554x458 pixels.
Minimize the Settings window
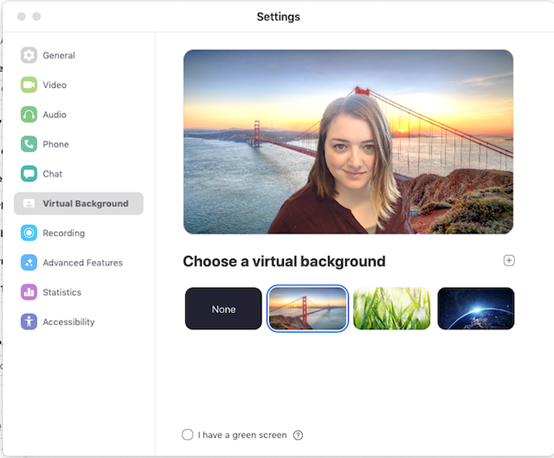(x=36, y=16)
